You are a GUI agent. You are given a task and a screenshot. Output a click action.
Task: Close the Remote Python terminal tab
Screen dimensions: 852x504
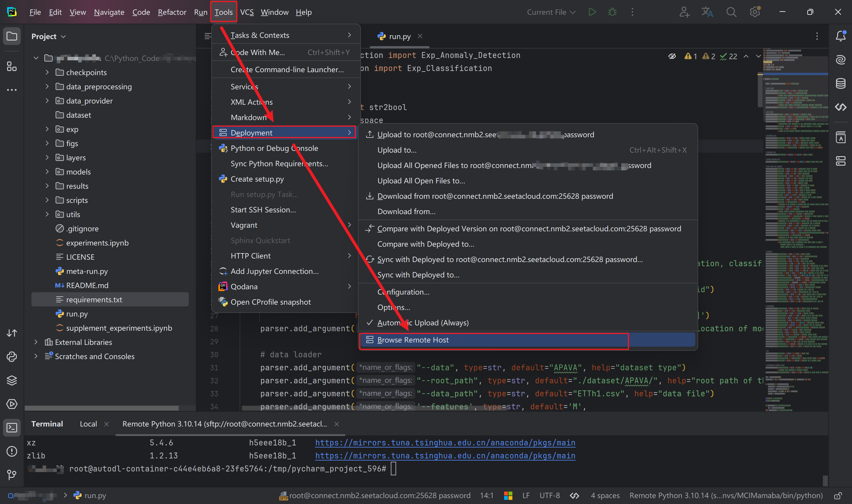pos(337,424)
